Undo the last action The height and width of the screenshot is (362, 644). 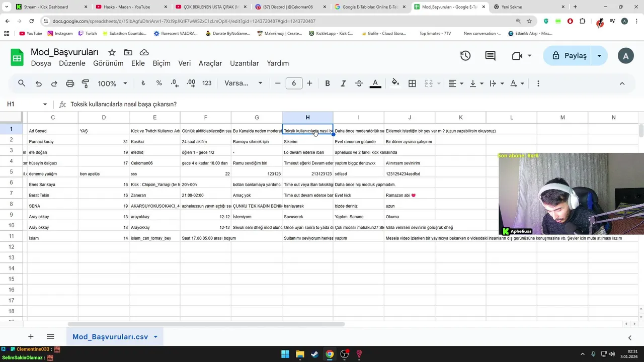pos(38,83)
